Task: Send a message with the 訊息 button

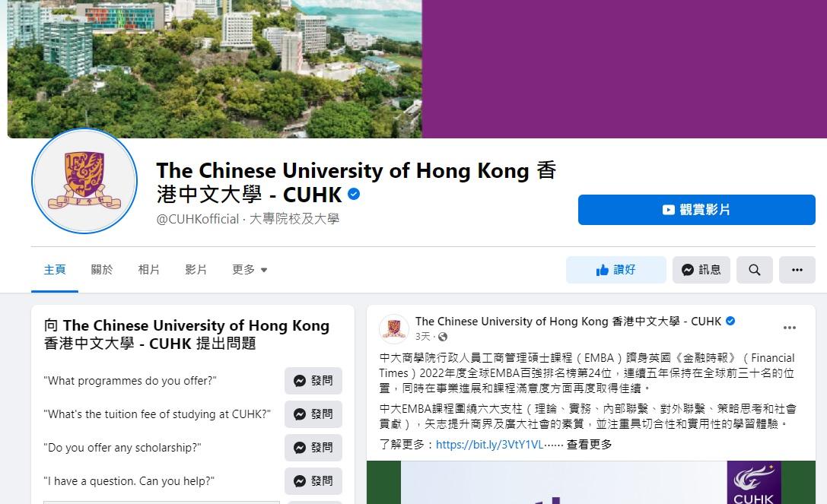Action: pos(701,270)
